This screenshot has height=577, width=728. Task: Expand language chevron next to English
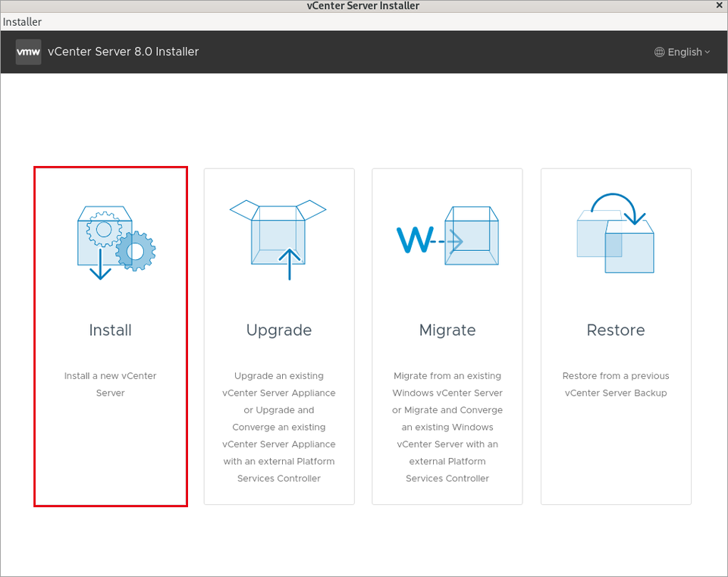(707, 52)
